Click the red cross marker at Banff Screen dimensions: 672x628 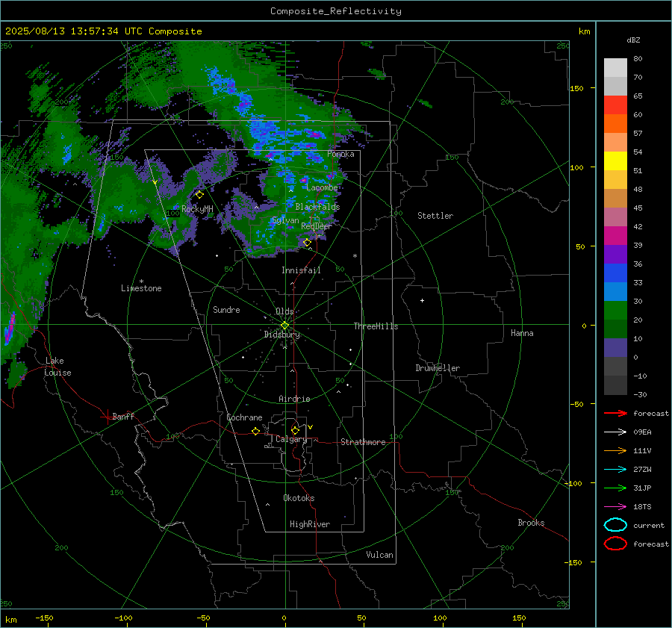107,417
